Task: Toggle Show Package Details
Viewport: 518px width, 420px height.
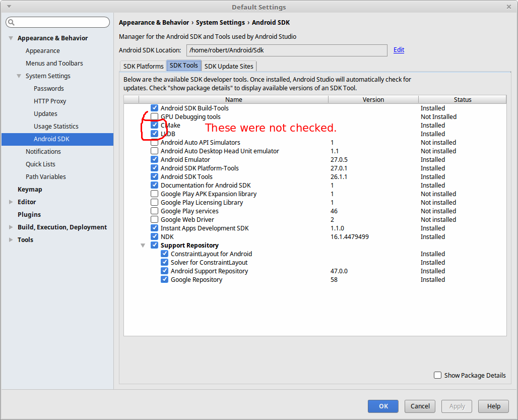Action: (437, 375)
